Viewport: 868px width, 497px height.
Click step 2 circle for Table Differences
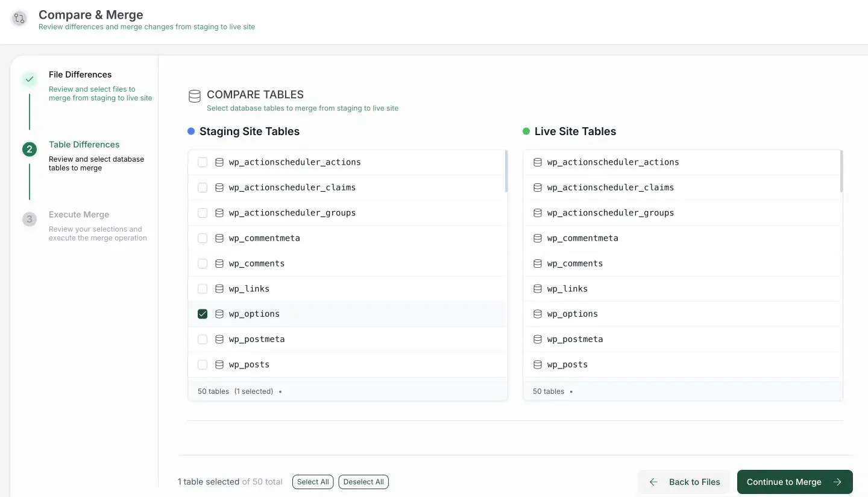point(30,149)
